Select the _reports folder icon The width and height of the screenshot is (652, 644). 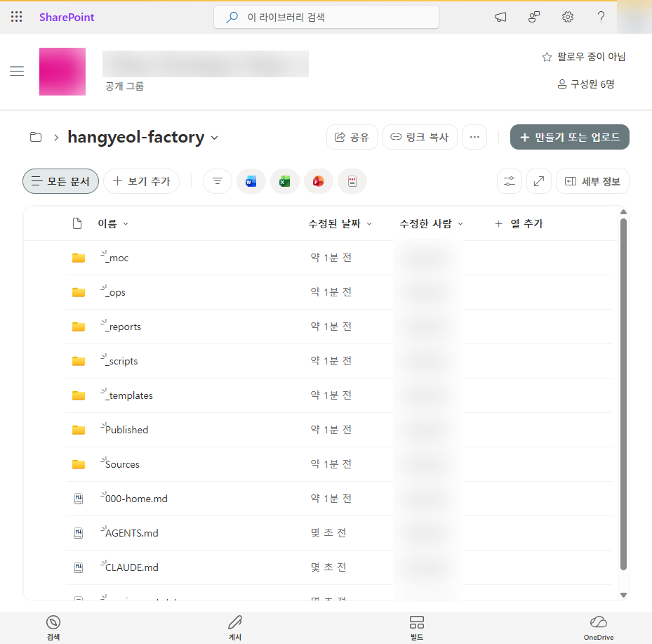tap(79, 327)
